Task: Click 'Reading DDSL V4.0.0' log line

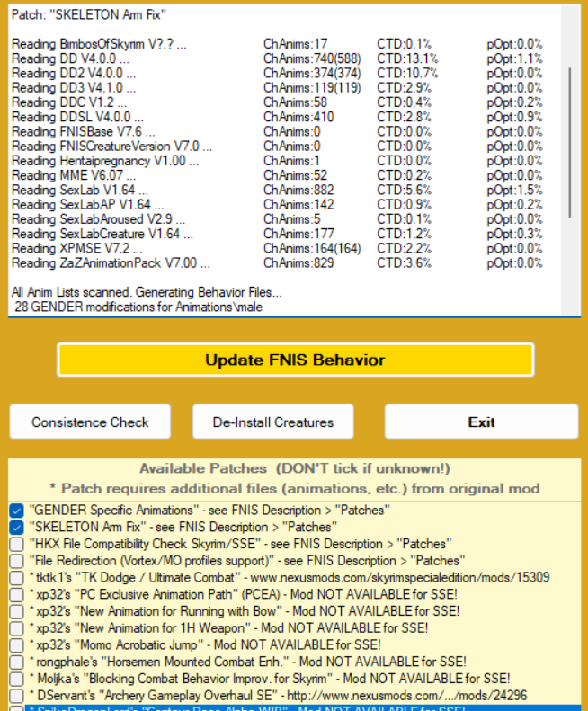Action: pos(277,117)
